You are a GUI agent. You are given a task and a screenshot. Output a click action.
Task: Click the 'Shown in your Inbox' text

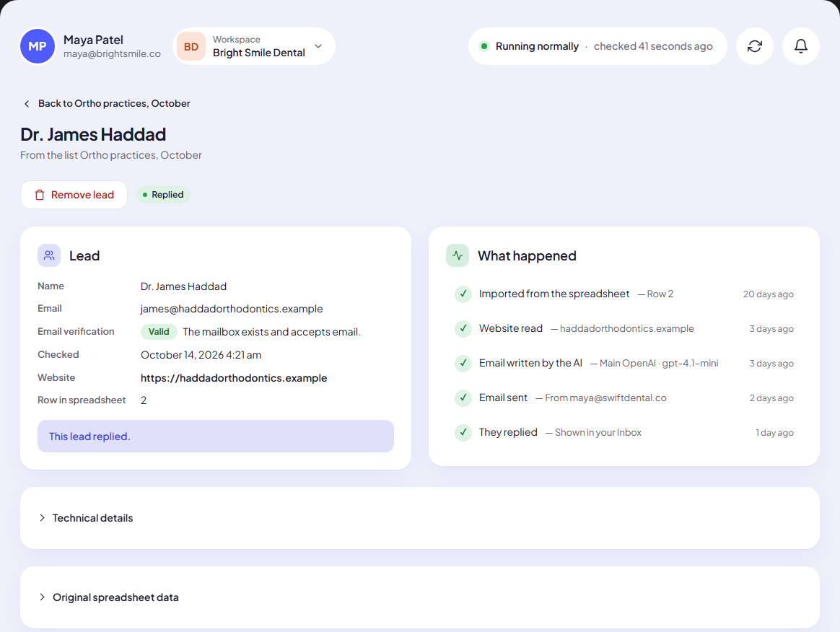[598, 432]
